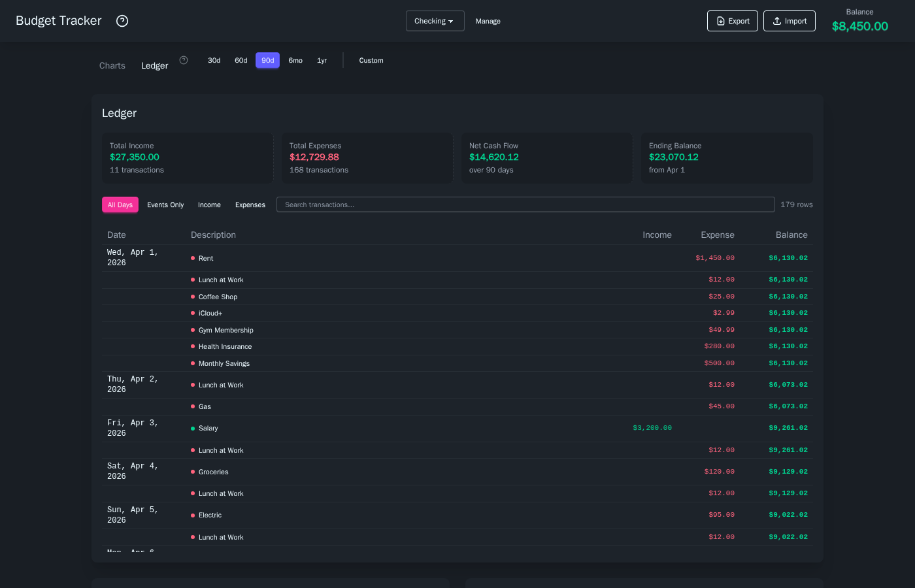Screen dimensions: 915x588
Task: Open the Checking account dropdown
Action: click(435, 21)
